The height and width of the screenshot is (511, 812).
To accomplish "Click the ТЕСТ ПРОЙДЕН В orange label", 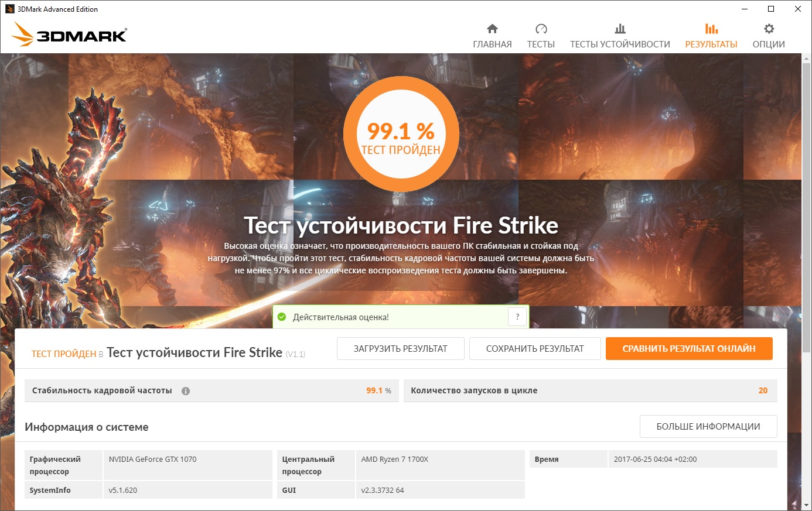I will coord(67,354).
